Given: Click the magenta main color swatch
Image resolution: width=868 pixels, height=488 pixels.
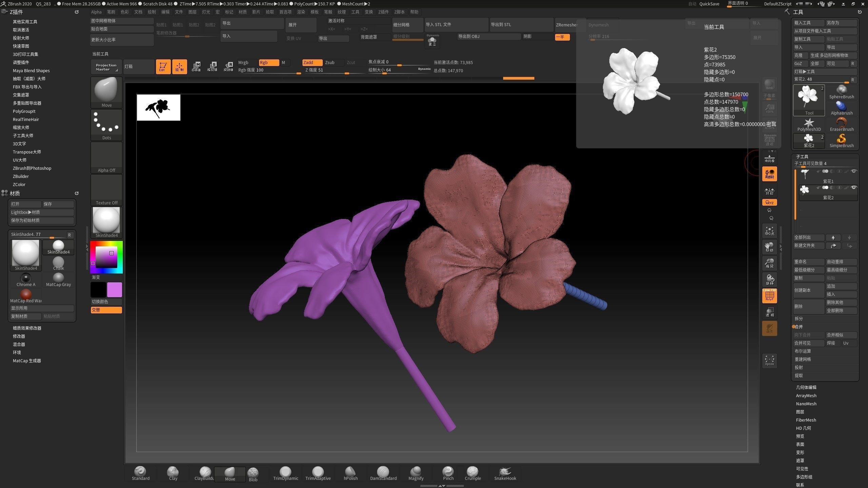Looking at the screenshot, I should point(115,290).
